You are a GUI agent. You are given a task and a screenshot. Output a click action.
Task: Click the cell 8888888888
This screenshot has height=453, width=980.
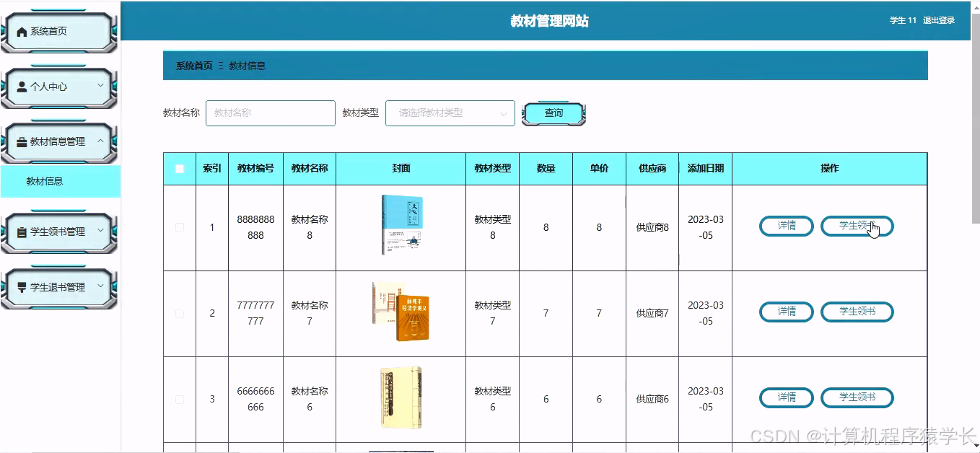tap(255, 227)
